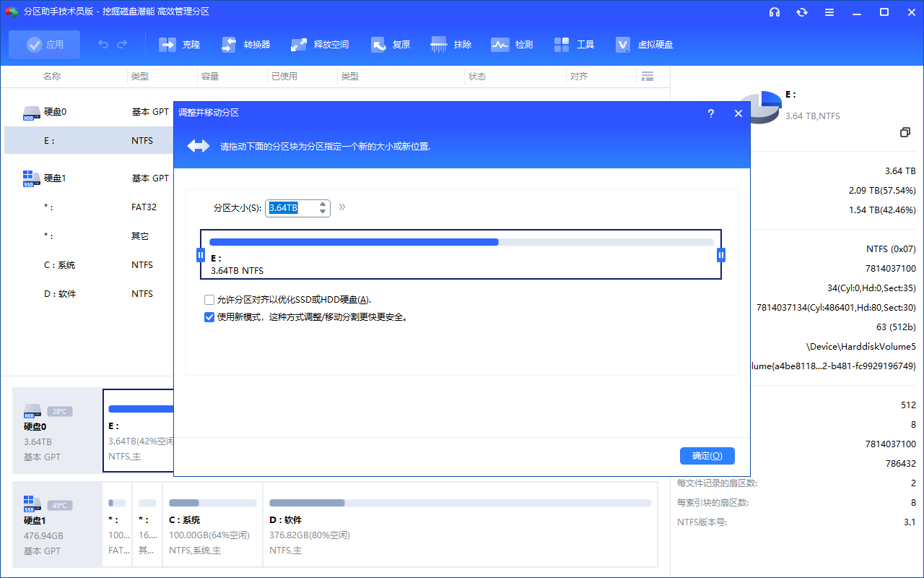Open the column view options menu
The height and width of the screenshot is (578, 924).
648,76
